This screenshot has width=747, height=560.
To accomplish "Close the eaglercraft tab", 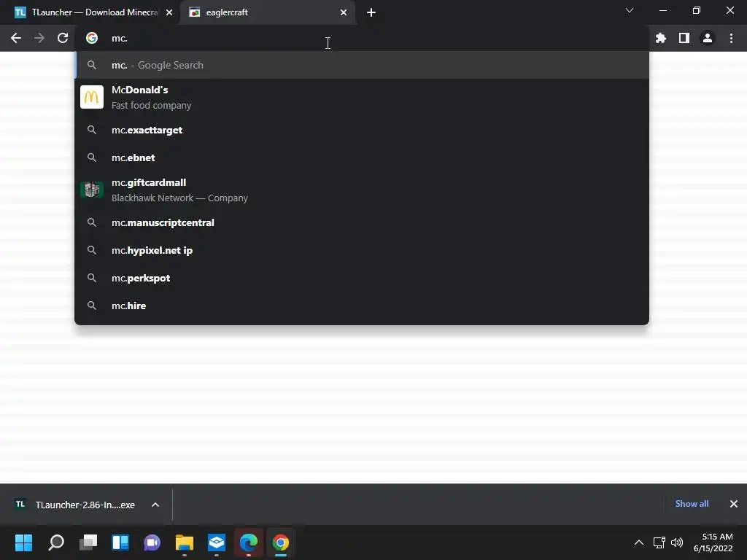I will (x=344, y=12).
